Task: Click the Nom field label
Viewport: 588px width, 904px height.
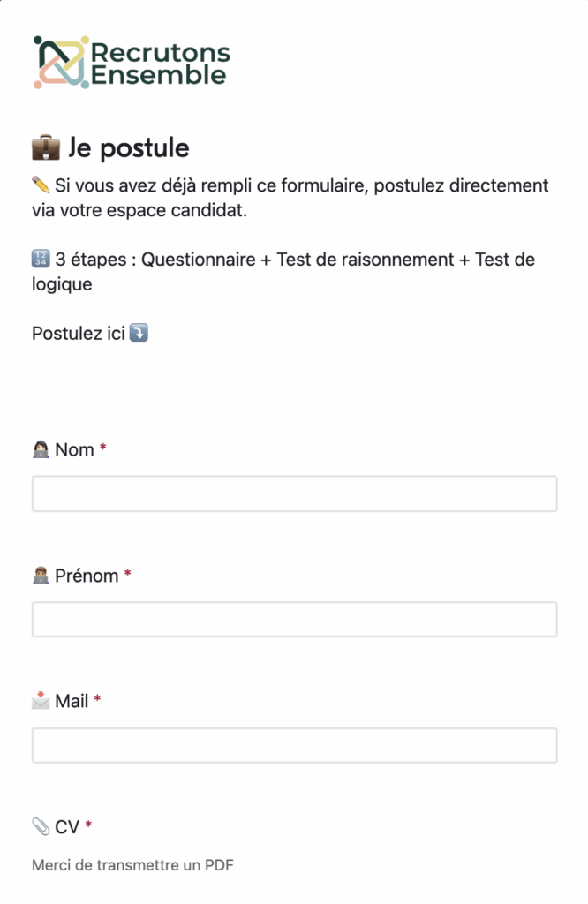Action: click(x=75, y=450)
